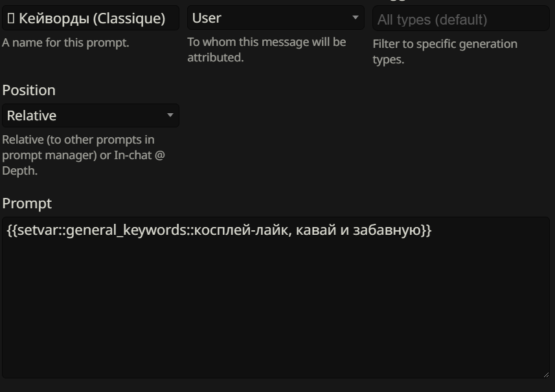Place cursor after the closing braces "}}"

click(432, 230)
